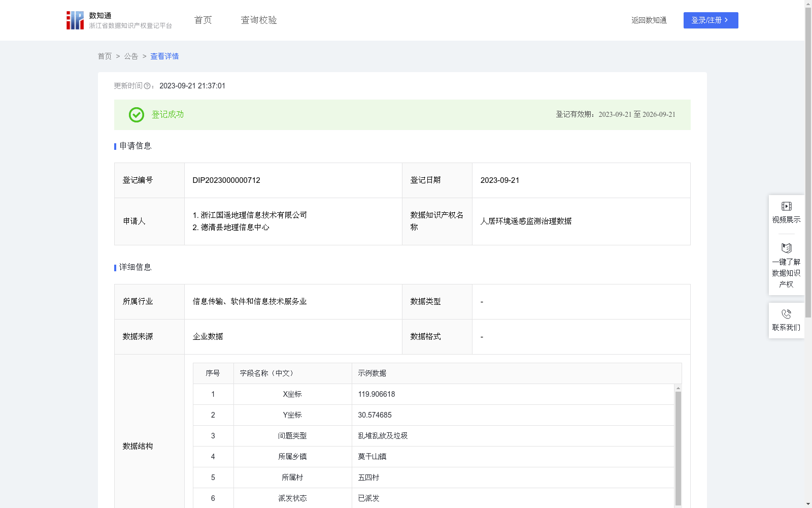The height and width of the screenshot is (508, 812).
Task: Click applicant 德清县地理信息中心
Action: (x=235, y=228)
